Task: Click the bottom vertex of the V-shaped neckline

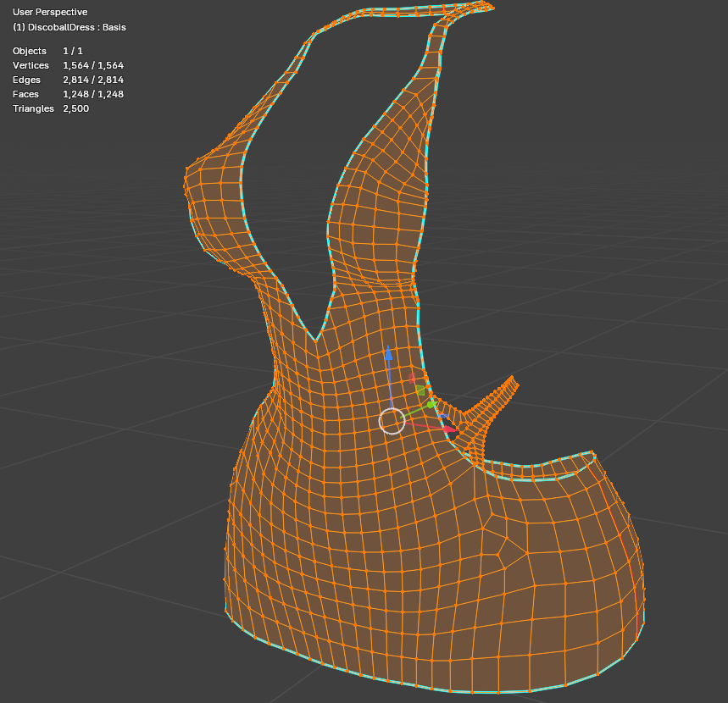Action: 315,340
